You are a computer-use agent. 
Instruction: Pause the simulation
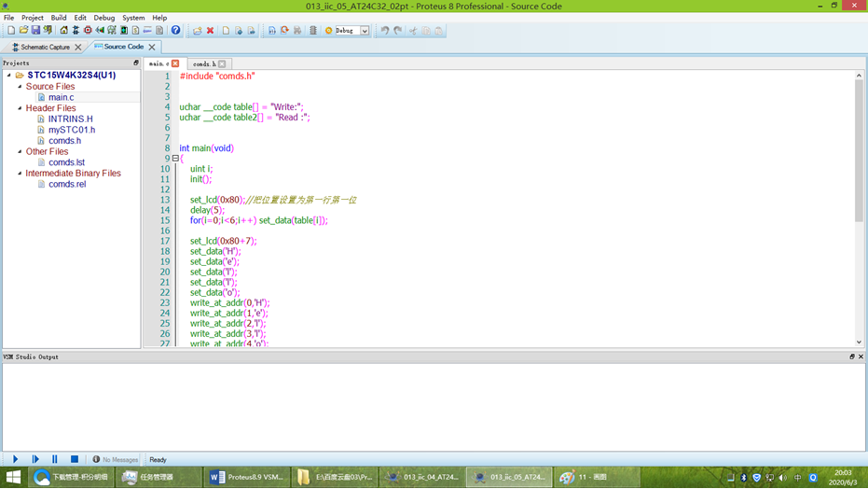pos(54,459)
